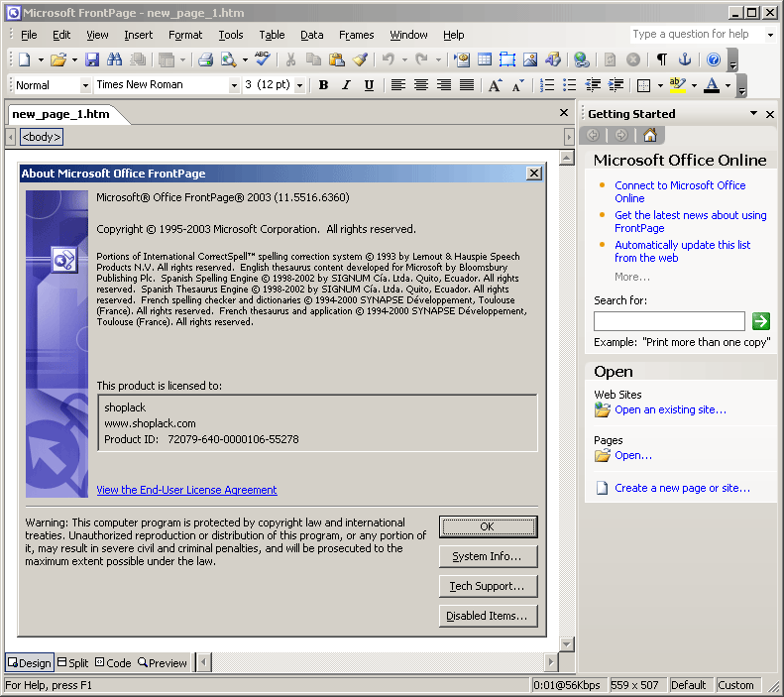Open Microsoft FrontPage Help question icon
The width and height of the screenshot is (784, 697).
pos(714,60)
